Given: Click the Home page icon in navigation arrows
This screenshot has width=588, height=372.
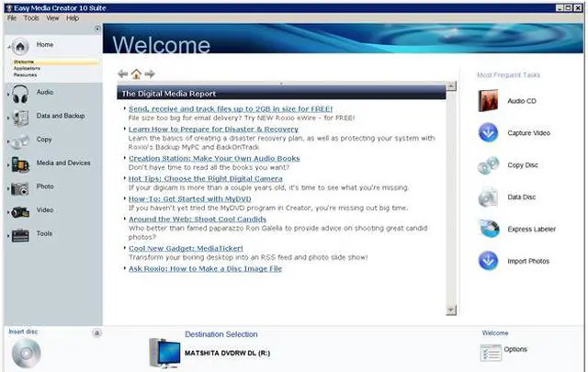Looking at the screenshot, I should point(136,73).
